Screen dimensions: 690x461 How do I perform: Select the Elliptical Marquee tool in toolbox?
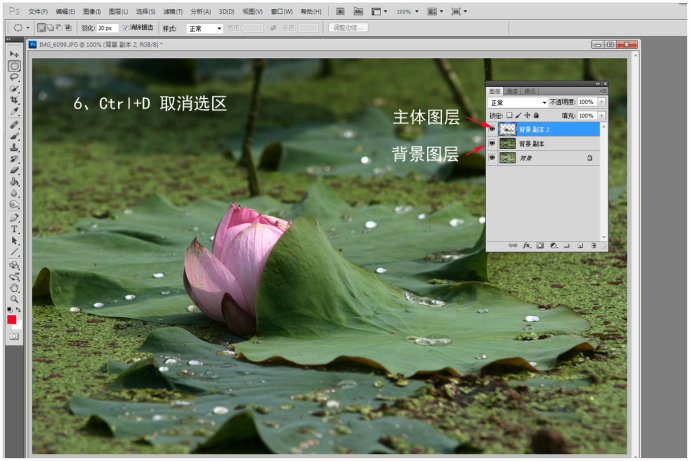(14, 66)
